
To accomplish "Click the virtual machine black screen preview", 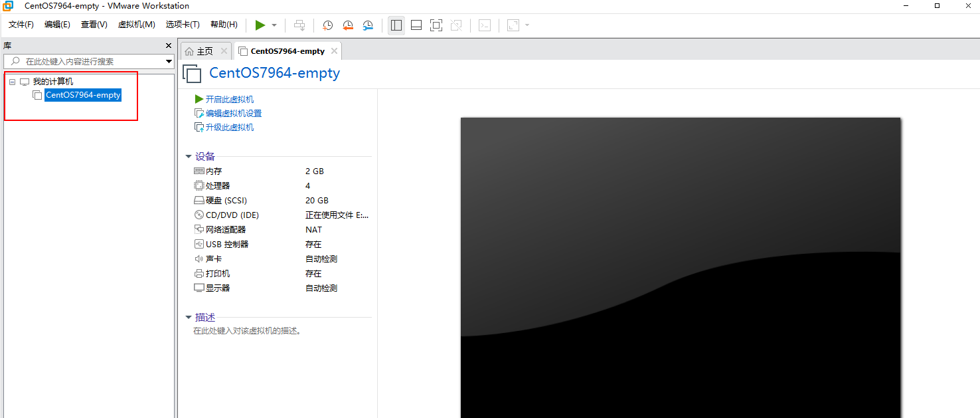I will coord(681,268).
